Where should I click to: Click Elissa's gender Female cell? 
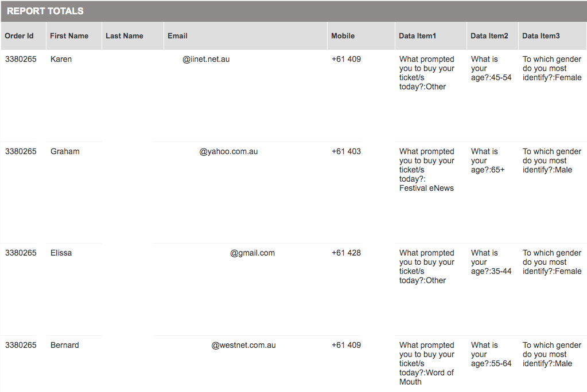552,262
